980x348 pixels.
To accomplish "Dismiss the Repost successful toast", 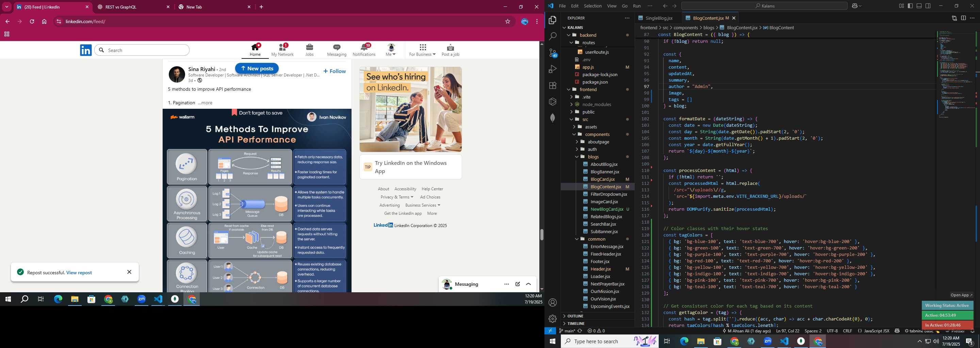I will tap(129, 272).
